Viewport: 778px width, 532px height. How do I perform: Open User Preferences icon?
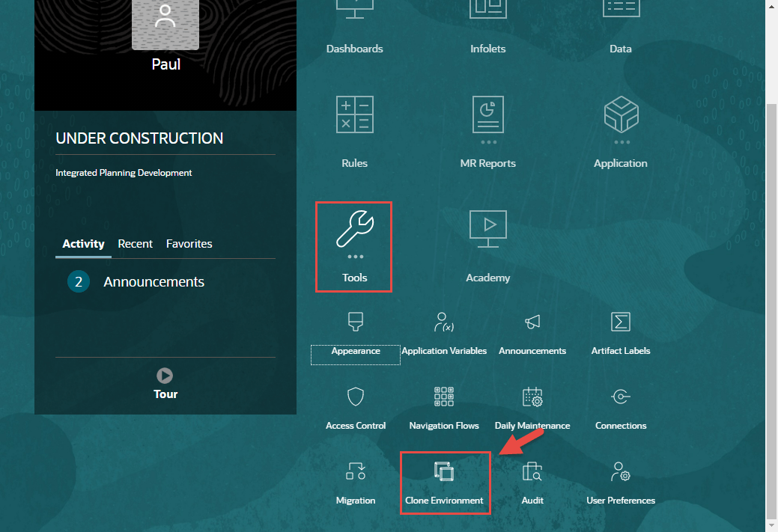tap(621, 472)
